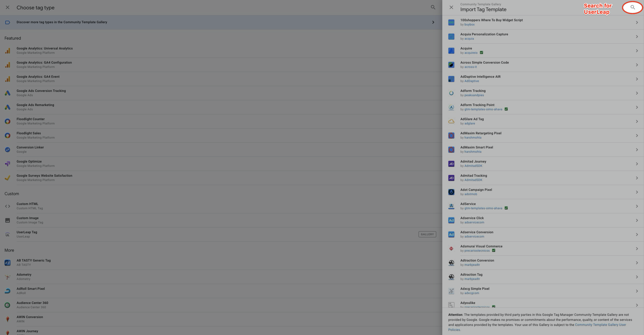Click the AdGlare Ad Tag cloud icon
This screenshot has height=335, width=644.
pyautogui.click(x=451, y=121)
